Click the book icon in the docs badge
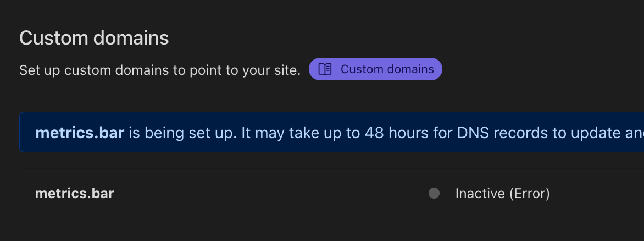The width and height of the screenshot is (644, 241). coord(325,69)
